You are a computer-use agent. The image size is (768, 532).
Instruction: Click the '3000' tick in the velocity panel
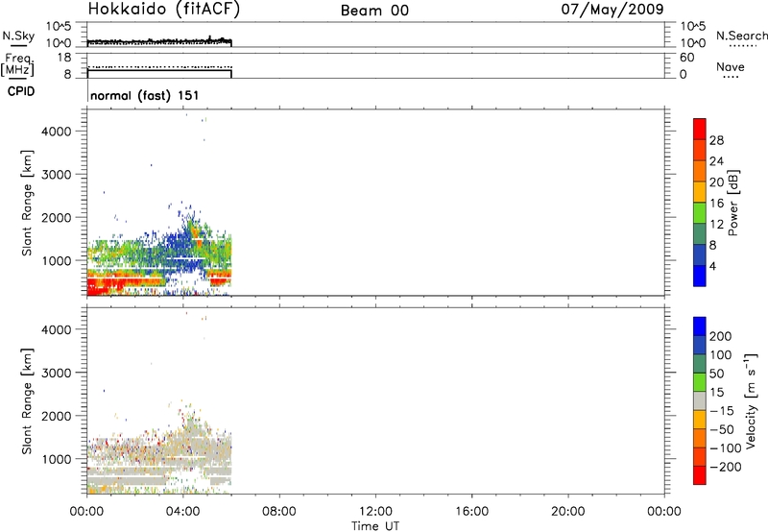pos(57,373)
